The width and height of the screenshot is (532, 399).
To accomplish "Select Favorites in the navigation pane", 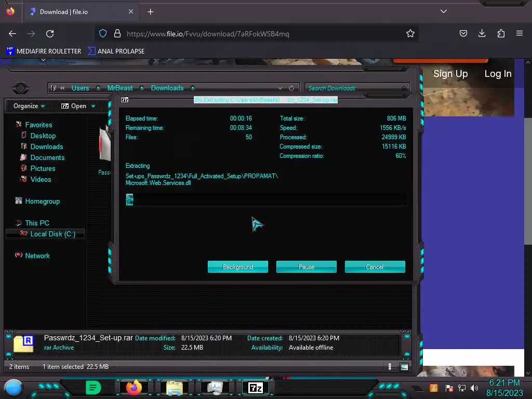I will [38, 125].
